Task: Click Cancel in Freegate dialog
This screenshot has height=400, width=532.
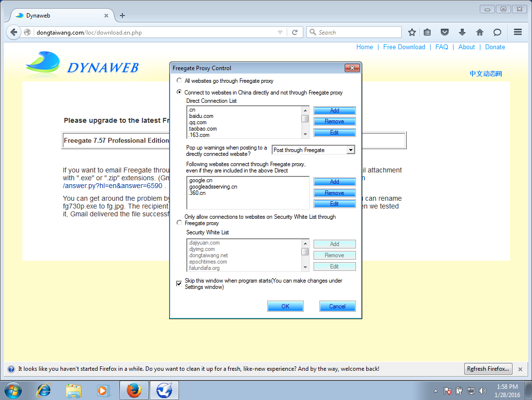Action: click(x=337, y=306)
